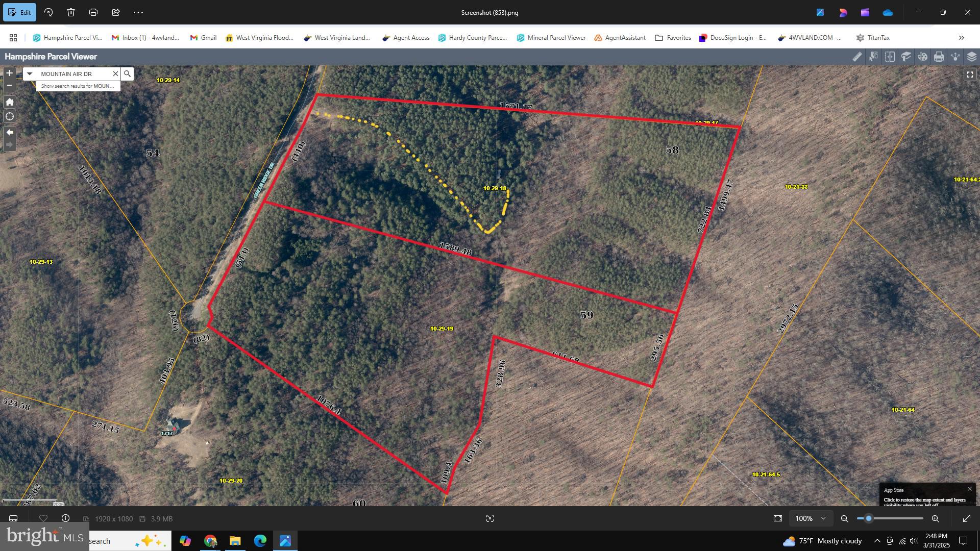This screenshot has width=980, height=551.
Task: Zoom in the map with plus button
Action: tap(9, 73)
